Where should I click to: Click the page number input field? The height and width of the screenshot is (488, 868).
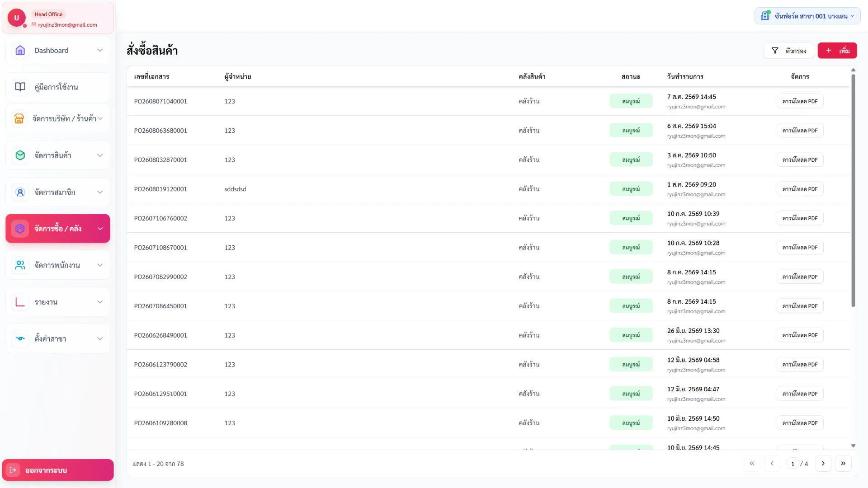coord(793,464)
